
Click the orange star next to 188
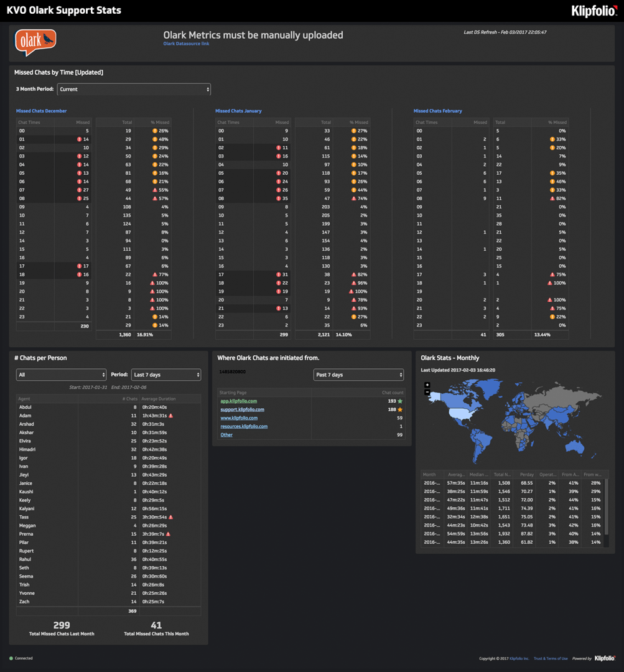[400, 409]
